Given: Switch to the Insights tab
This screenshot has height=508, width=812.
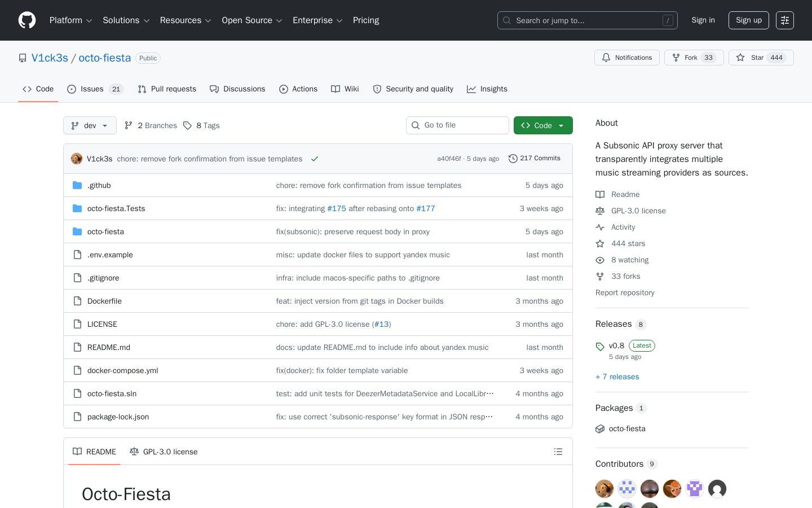Looking at the screenshot, I should [x=487, y=89].
